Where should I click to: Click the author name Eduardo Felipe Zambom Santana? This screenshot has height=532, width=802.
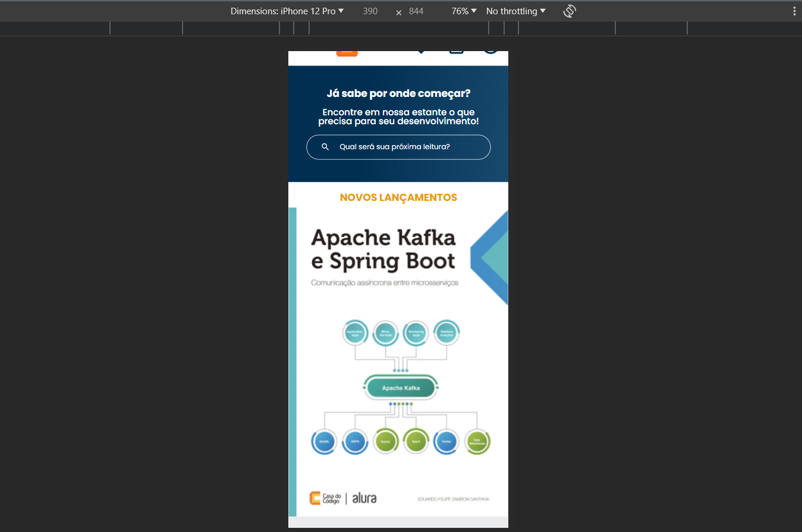click(x=454, y=499)
